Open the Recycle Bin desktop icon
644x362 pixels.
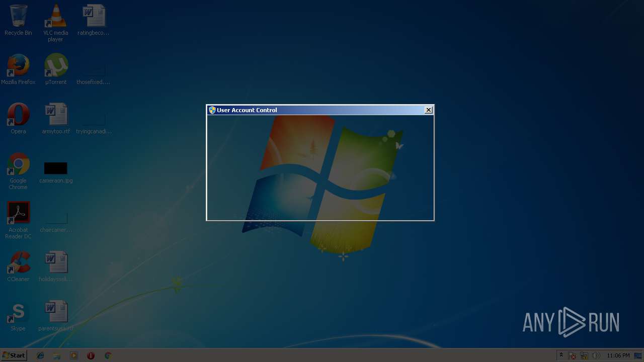click(18, 20)
